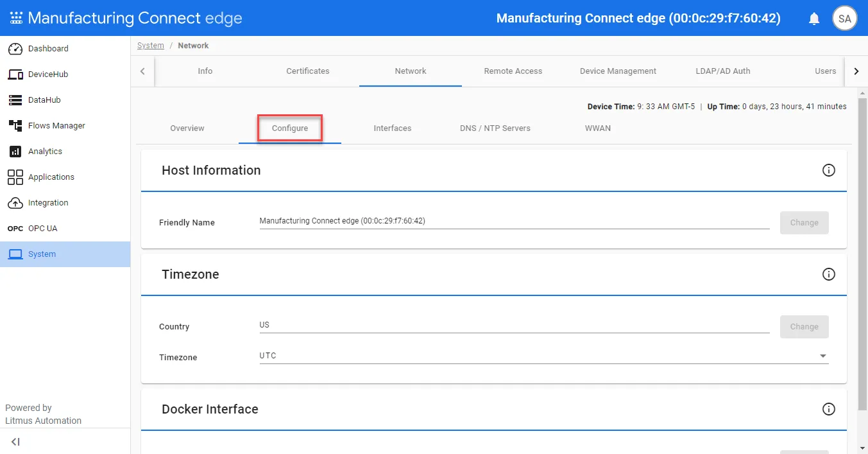868x454 pixels.
Task: Click the OPC UA icon
Action: coord(15,229)
